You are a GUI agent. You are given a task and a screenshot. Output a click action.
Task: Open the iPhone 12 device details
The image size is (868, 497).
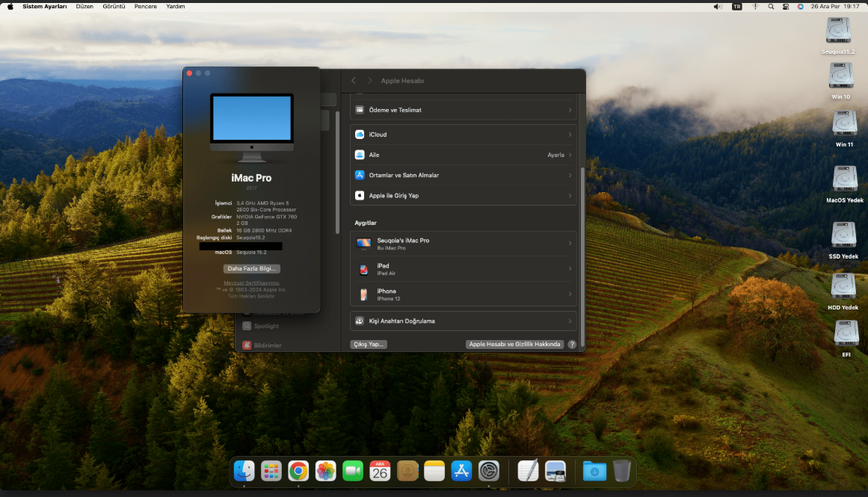tap(464, 294)
